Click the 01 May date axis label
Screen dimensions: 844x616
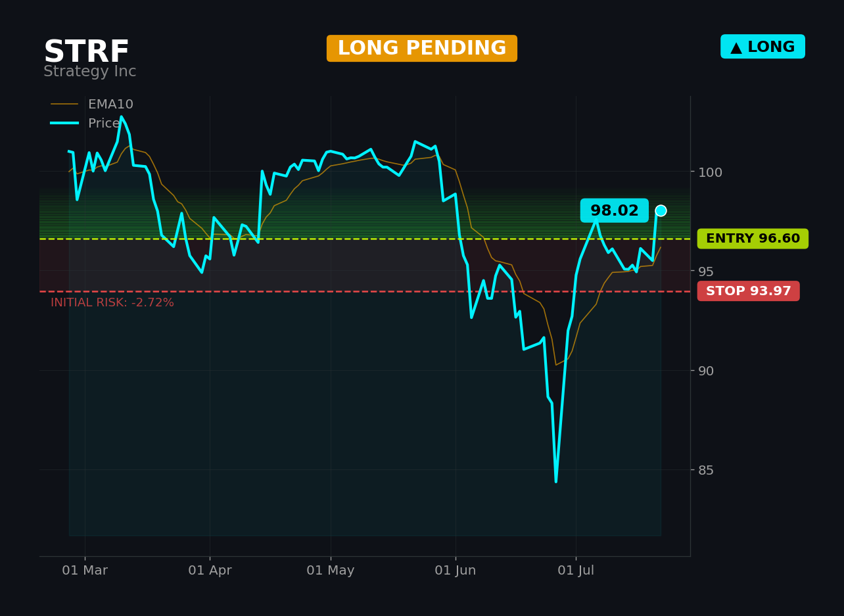point(331,571)
